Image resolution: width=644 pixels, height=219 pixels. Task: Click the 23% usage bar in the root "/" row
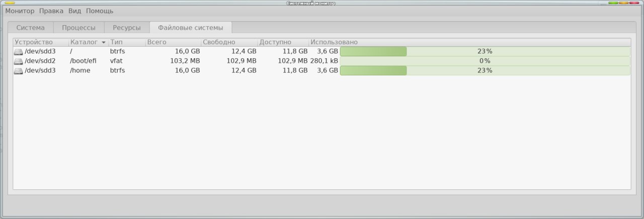click(x=485, y=51)
